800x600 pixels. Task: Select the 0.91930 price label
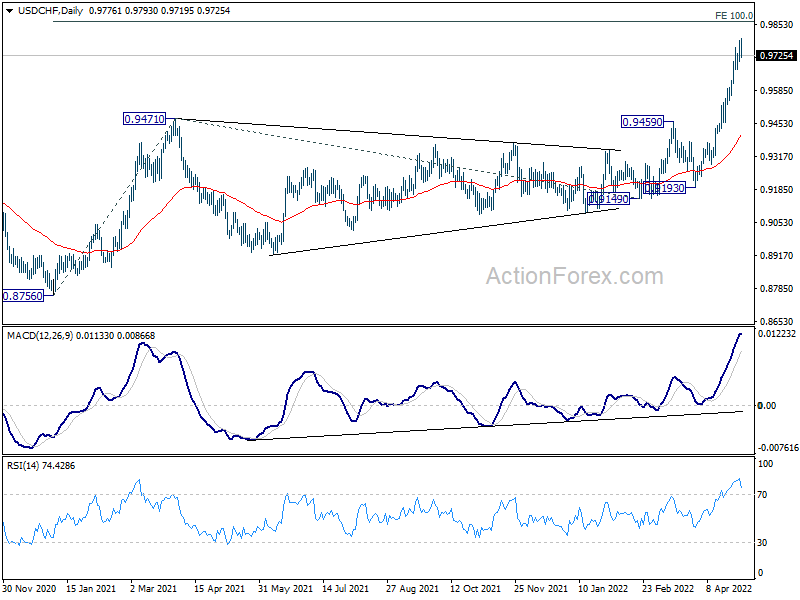664,188
